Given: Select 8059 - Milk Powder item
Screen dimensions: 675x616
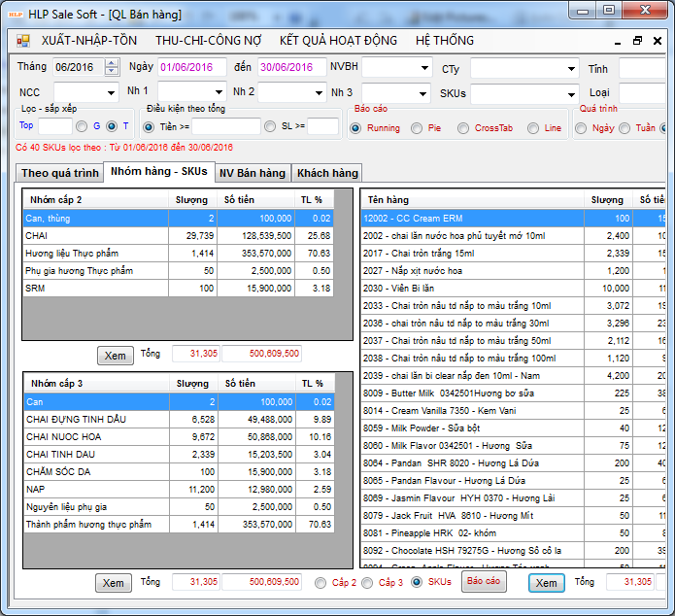Looking at the screenshot, I should (x=514, y=428).
